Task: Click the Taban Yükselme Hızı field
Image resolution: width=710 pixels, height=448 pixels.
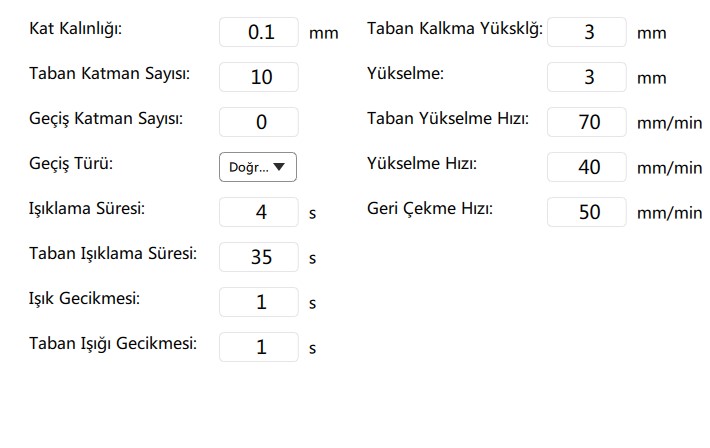Action: click(587, 122)
